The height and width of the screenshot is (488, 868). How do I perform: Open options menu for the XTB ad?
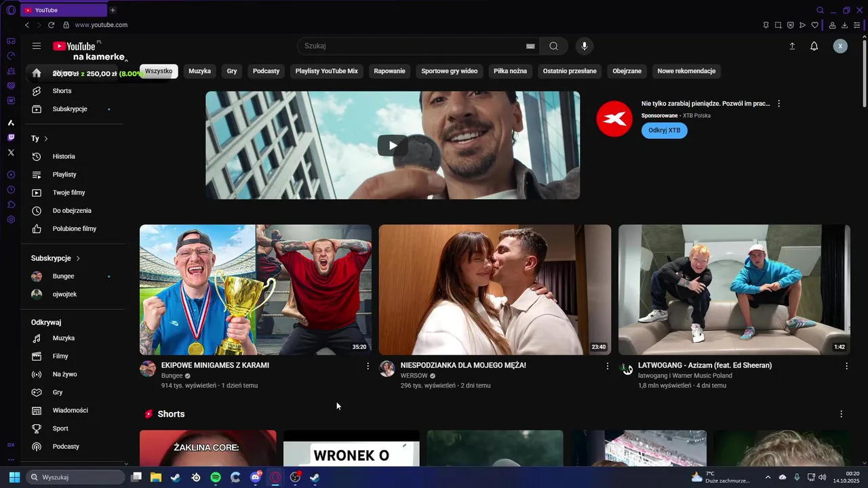click(x=778, y=104)
